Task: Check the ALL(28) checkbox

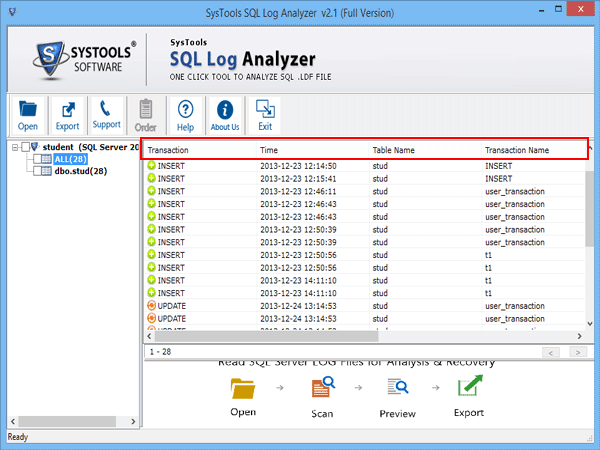Action: 37,159
